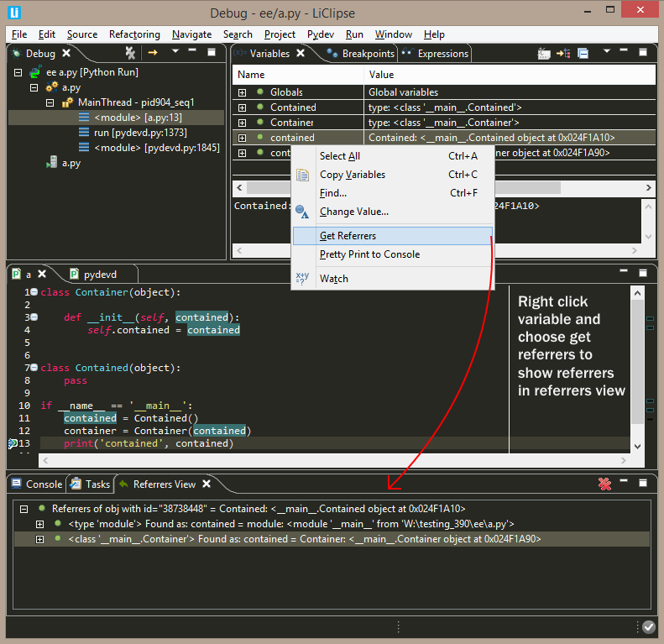Screen dimensions: 664x644
Task: Expand the Globals variable row
Action: [x=243, y=92]
